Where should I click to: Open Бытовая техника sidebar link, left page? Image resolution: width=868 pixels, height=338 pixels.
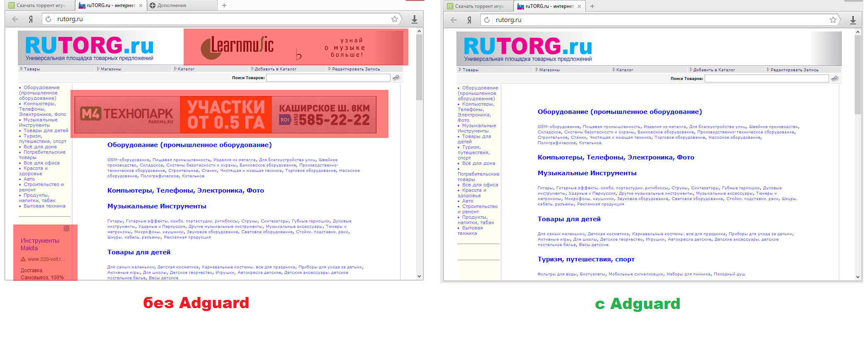pos(44,206)
